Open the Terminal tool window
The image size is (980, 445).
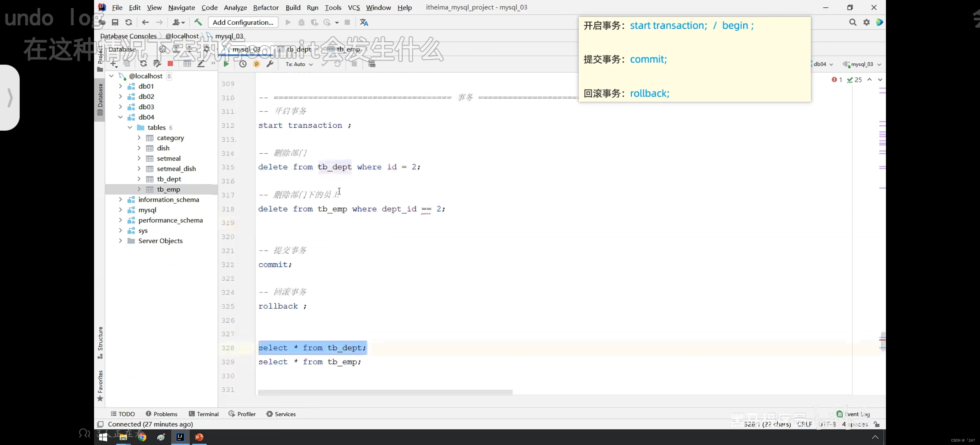click(x=204, y=414)
